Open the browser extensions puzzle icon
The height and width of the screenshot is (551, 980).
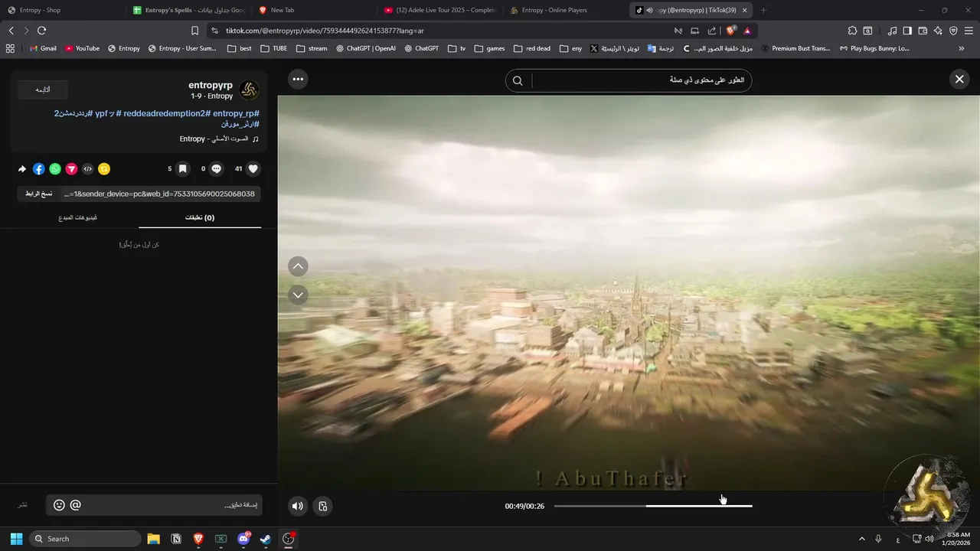pyautogui.click(x=852, y=31)
